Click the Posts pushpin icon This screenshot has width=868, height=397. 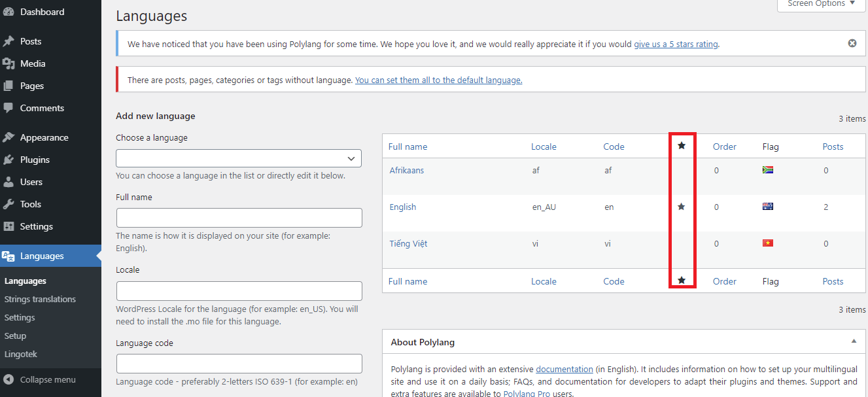coord(9,41)
